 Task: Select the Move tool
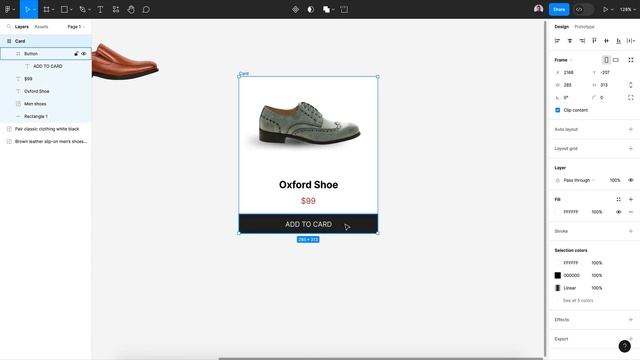27,9
